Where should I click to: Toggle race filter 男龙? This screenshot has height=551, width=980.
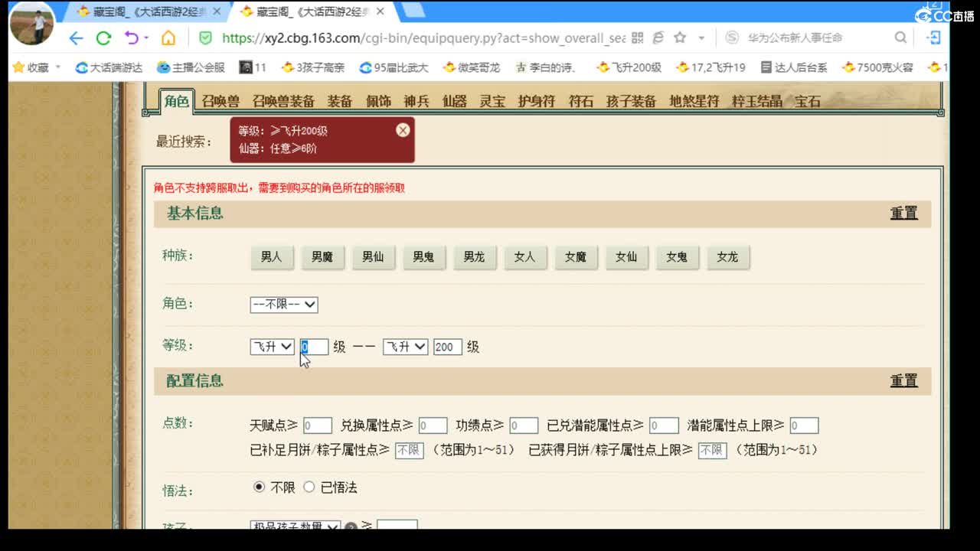[474, 257]
